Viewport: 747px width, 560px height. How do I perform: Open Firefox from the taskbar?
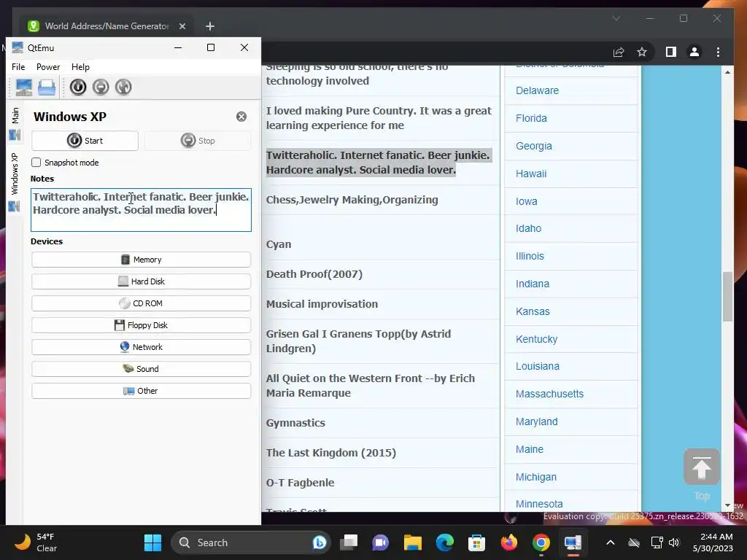[508, 542]
